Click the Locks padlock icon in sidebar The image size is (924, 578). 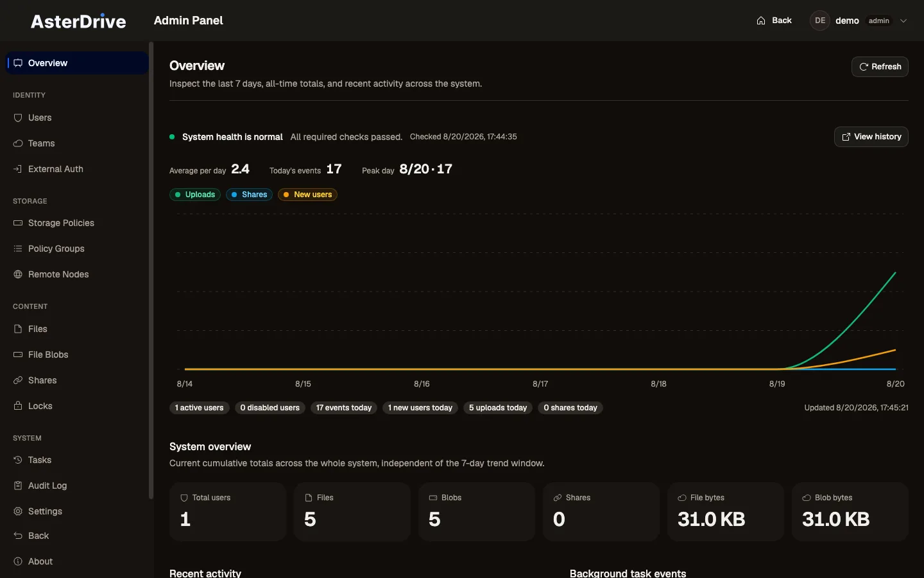point(18,406)
